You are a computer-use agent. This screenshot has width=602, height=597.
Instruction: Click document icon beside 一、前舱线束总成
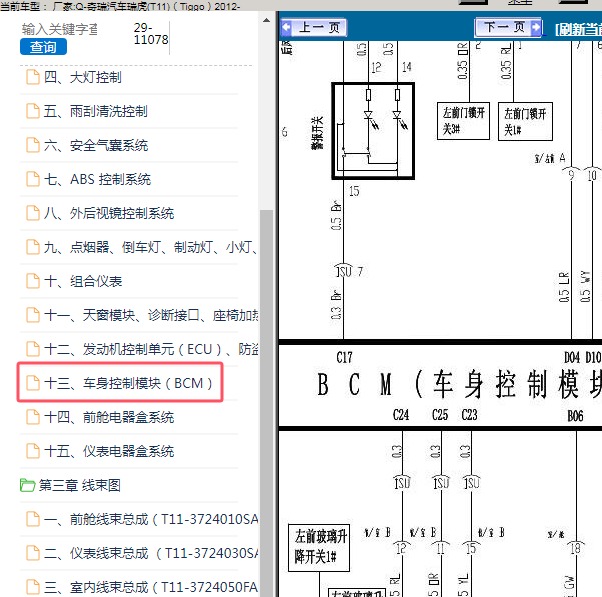[33, 519]
